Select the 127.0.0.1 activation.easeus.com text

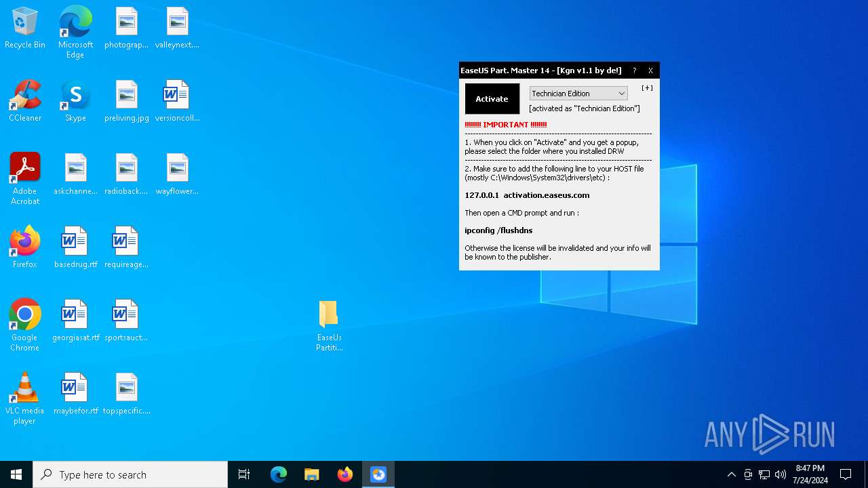tap(527, 195)
